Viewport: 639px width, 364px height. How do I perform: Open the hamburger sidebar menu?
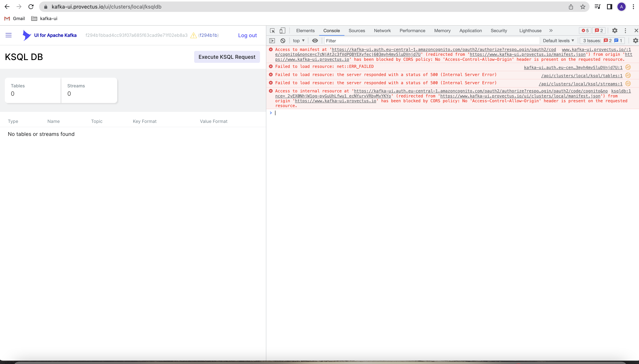click(9, 35)
